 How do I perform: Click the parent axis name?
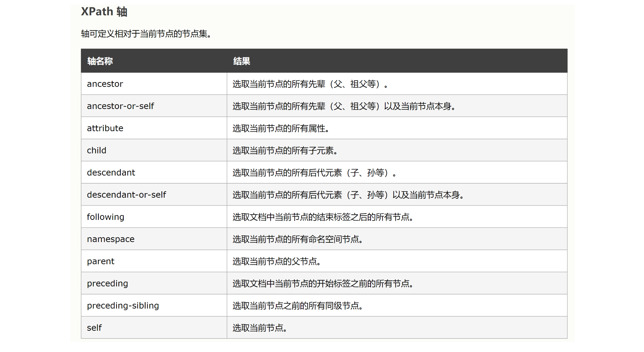coord(101,261)
